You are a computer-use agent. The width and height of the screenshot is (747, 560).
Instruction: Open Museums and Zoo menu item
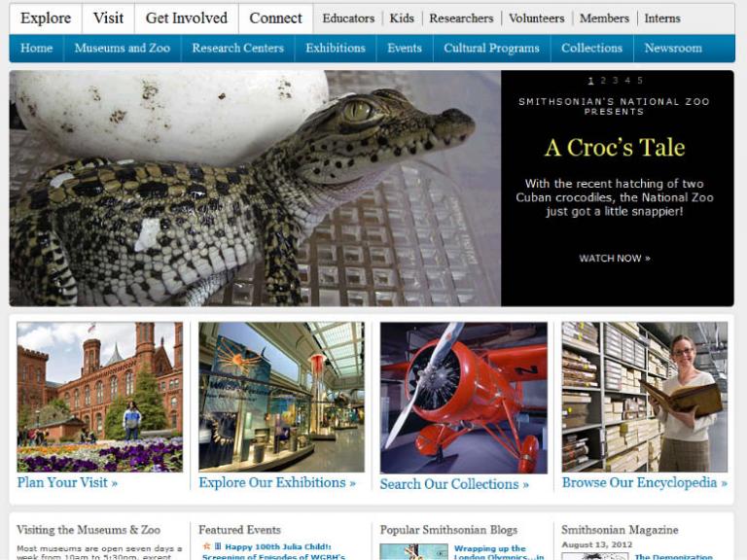[123, 48]
